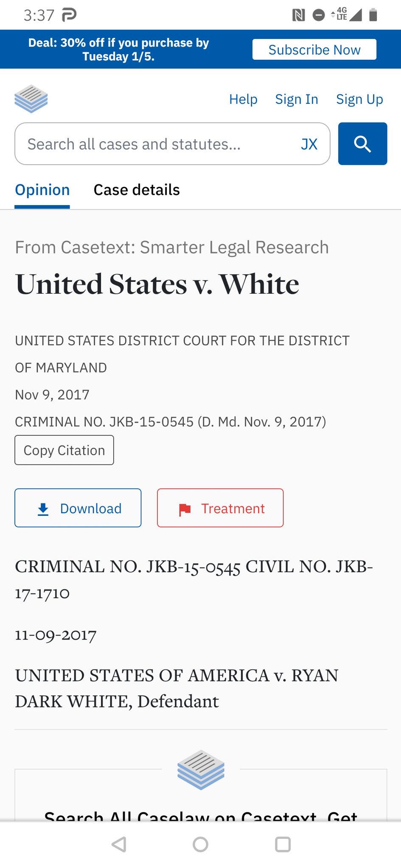Open Android recent apps square
Image resolution: width=401 pixels, height=868 pixels.
tap(283, 844)
